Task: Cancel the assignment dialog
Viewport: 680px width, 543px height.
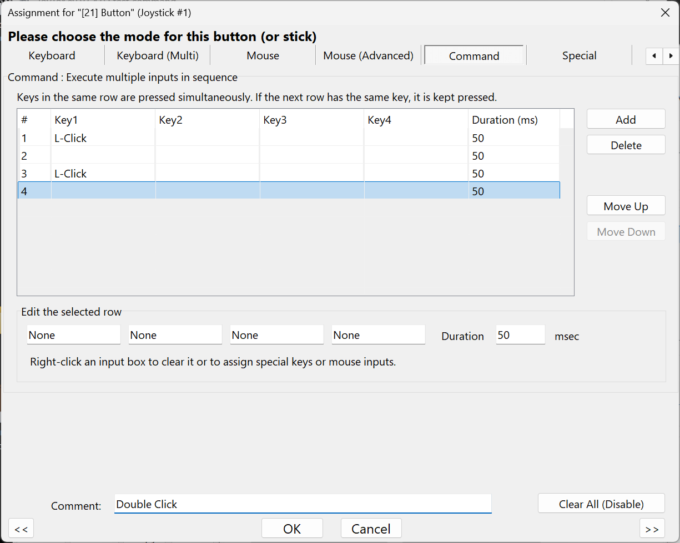Action: [x=371, y=529]
